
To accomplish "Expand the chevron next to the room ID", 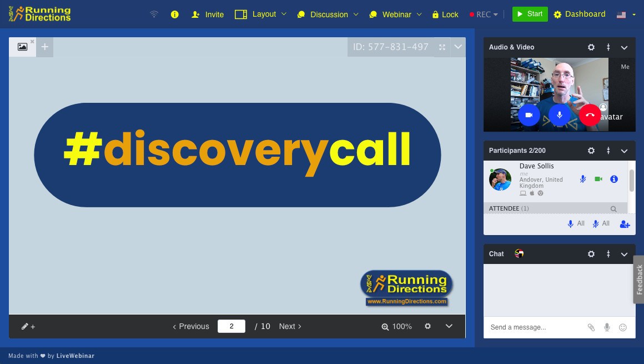I will 458,47.
